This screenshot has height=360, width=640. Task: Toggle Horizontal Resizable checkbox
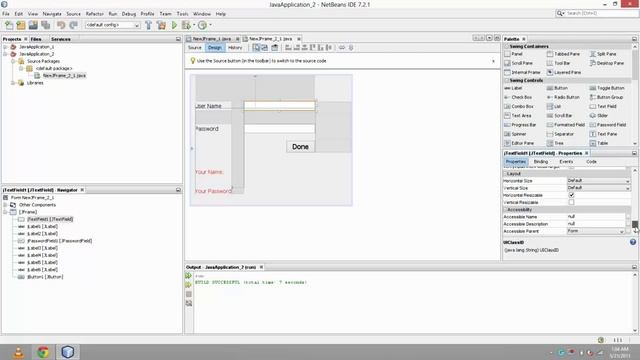click(571, 195)
